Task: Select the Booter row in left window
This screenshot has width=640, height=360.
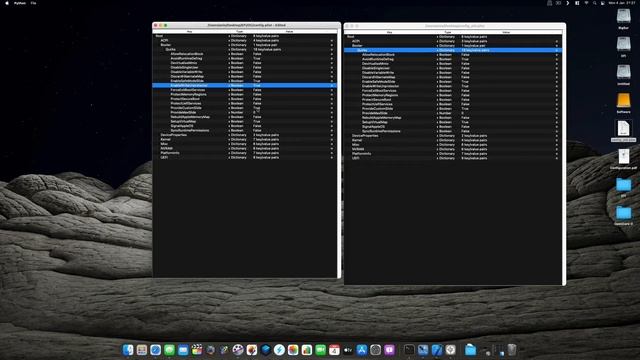Action: click(x=244, y=45)
